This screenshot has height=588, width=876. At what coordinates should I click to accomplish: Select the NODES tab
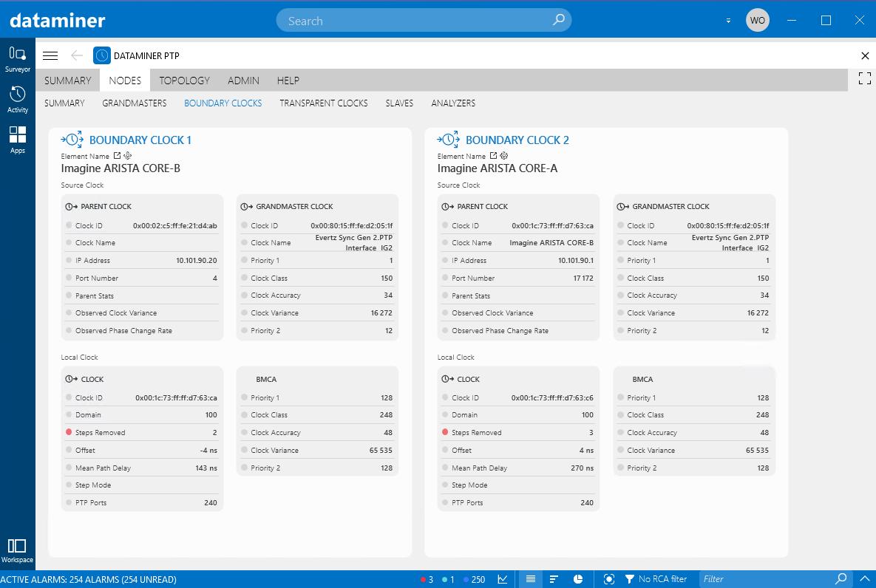(x=125, y=81)
